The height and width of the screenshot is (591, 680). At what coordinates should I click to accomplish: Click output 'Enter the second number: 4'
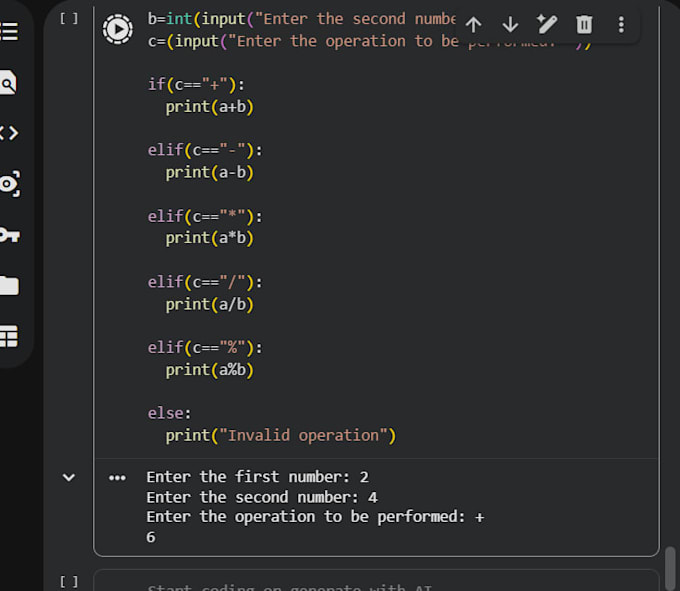click(x=262, y=497)
